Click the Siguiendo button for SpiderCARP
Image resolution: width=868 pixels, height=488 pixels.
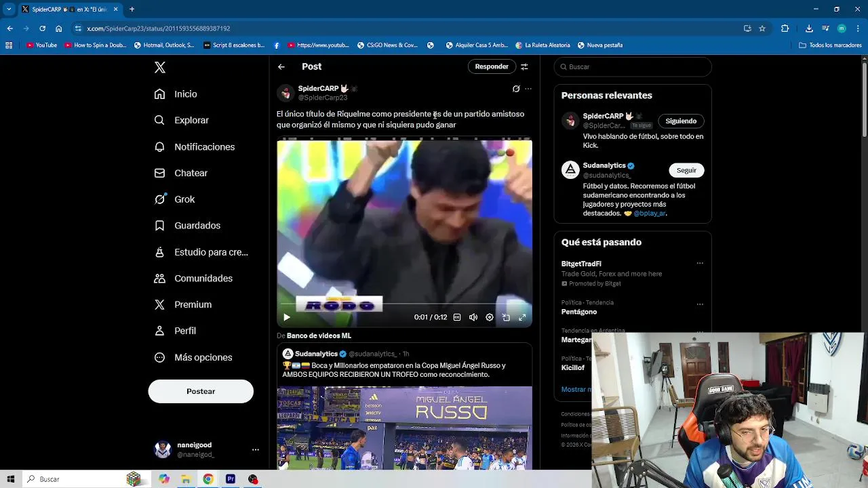tap(681, 121)
